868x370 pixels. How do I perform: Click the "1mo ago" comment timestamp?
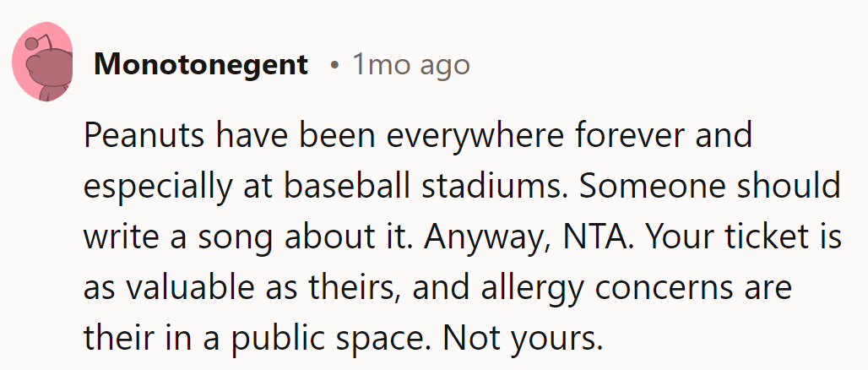(410, 64)
